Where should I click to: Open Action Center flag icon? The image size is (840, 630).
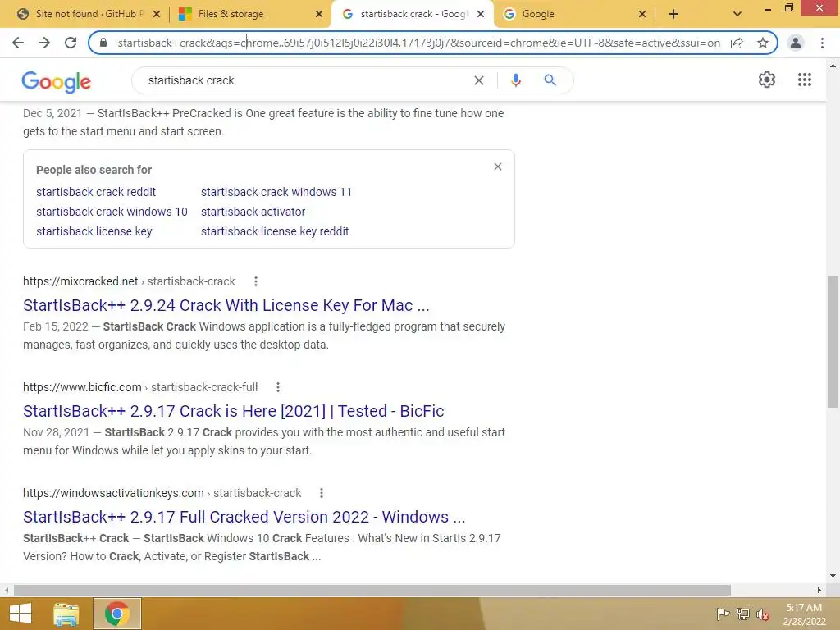pyautogui.click(x=723, y=614)
